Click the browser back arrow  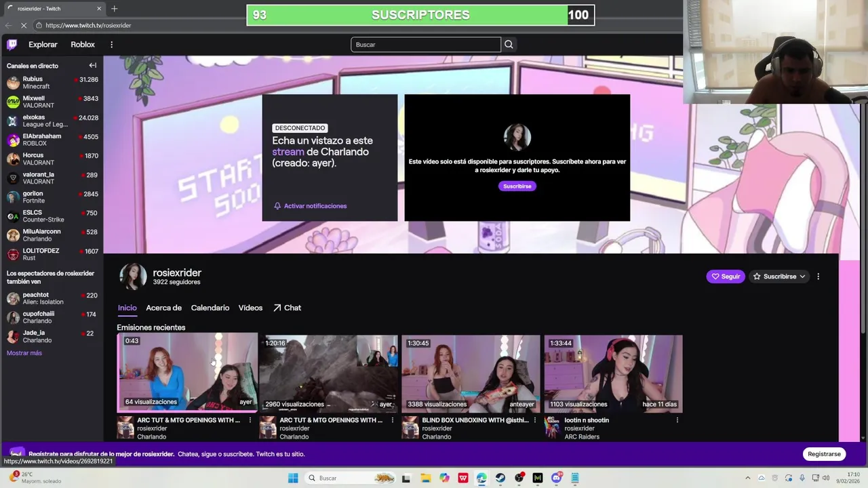pos(8,25)
